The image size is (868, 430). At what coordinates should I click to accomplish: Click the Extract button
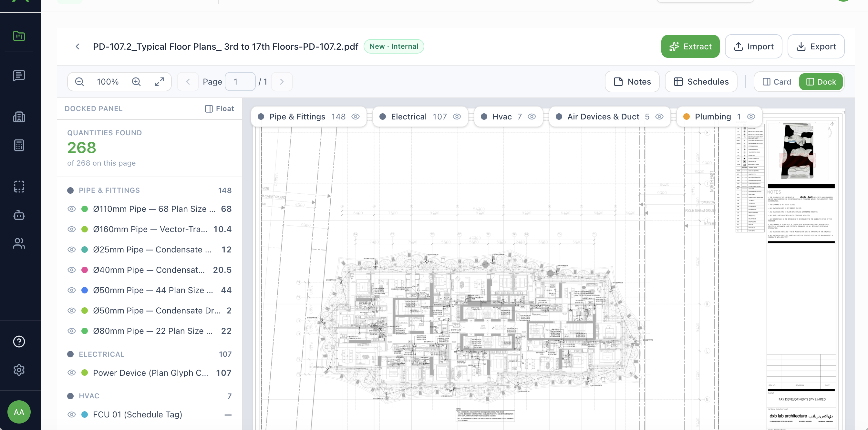click(x=690, y=46)
